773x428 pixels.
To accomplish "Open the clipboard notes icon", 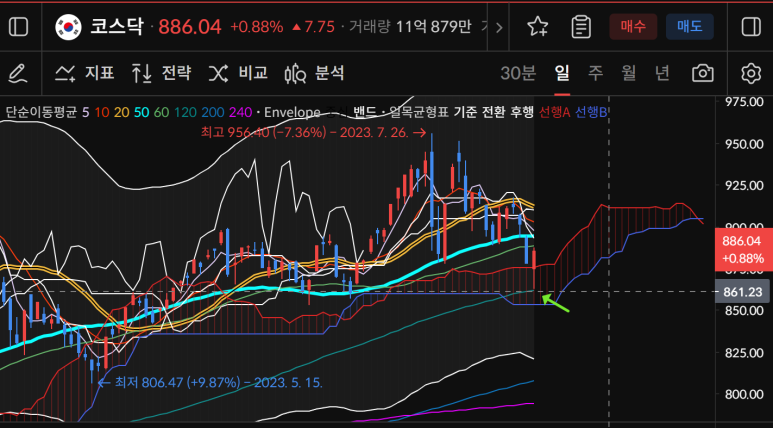I will click(x=581, y=27).
